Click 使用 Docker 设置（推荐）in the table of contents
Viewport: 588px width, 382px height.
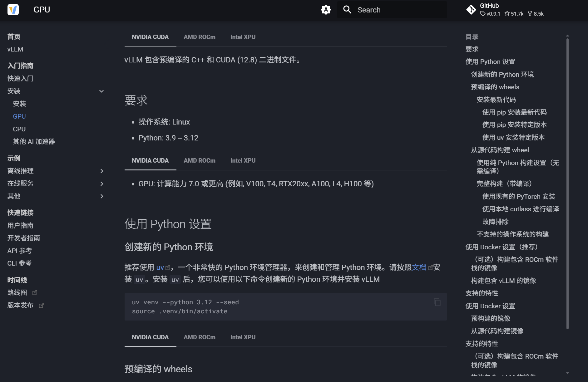tap(501, 247)
